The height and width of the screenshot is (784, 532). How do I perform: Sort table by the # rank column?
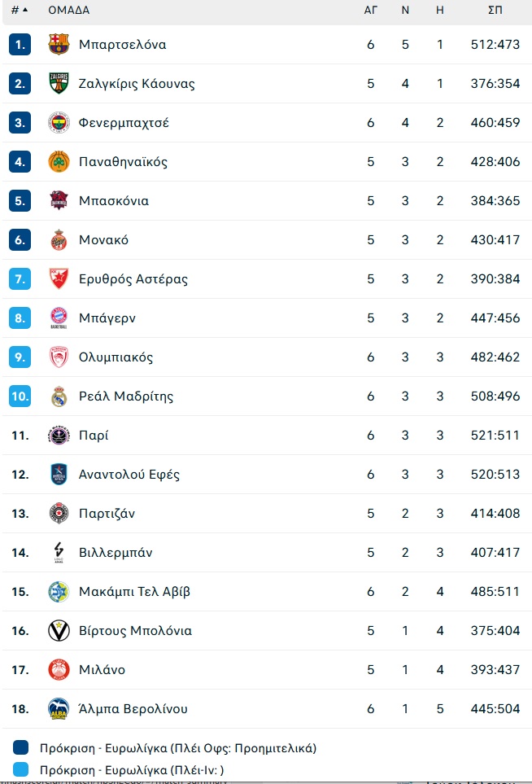[x=20, y=10]
